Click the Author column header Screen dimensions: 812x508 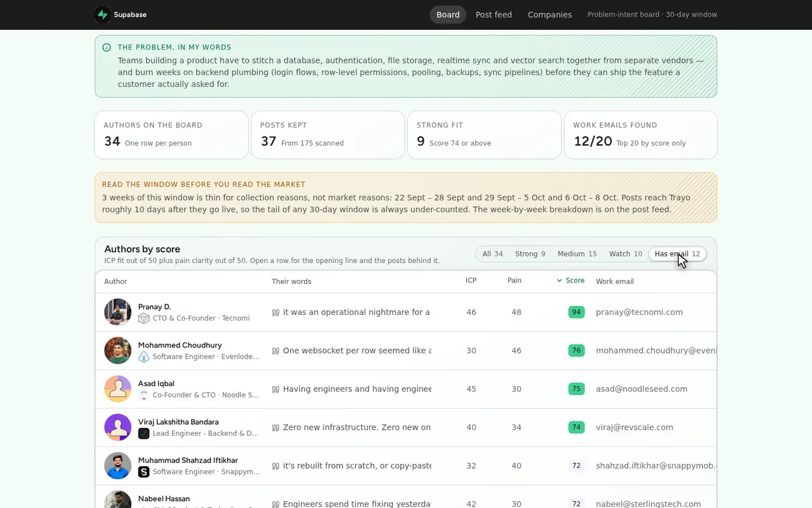[115, 281]
